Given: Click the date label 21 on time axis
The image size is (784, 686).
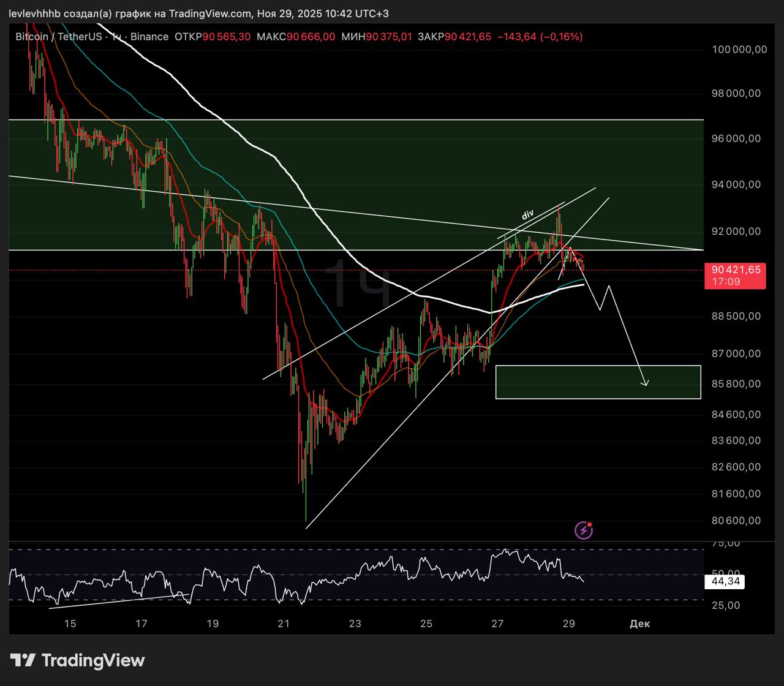Looking at the screenshot, I should [x=284, y=624].
